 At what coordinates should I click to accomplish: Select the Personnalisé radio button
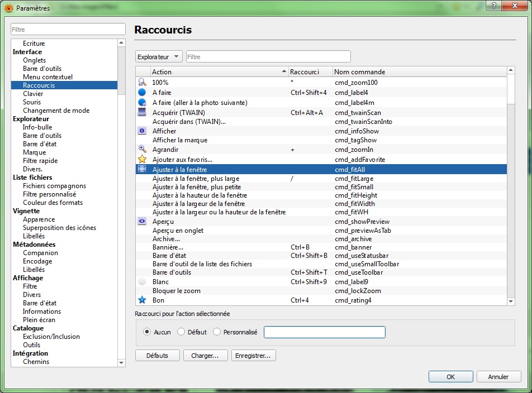[217, 332]
